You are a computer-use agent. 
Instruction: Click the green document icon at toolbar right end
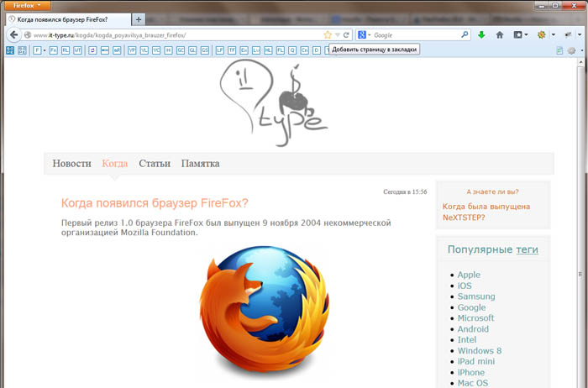pos(559,50)
